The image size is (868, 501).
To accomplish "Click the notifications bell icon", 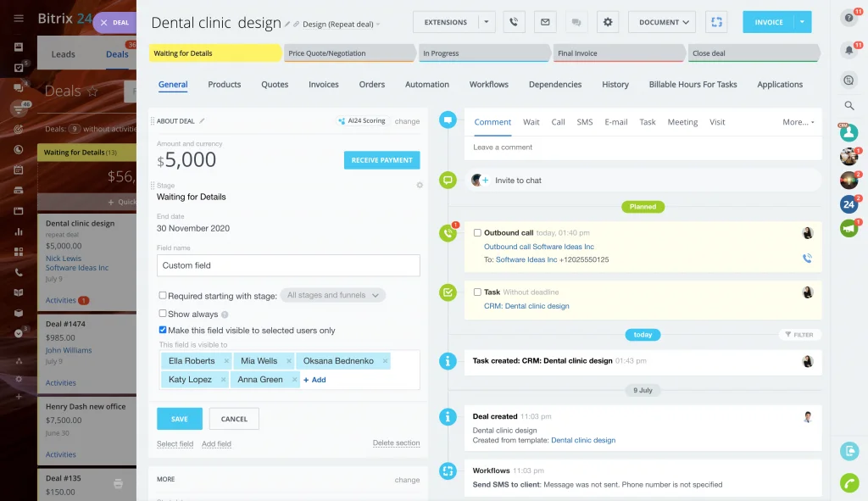I will (x=849, y=50).
